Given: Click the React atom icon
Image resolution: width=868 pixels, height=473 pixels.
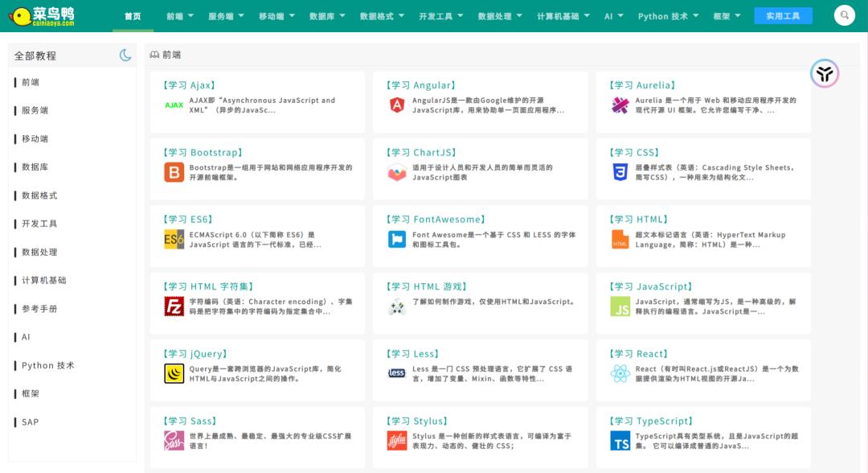Looking at the screenshot, I should [x=620, y=374].
